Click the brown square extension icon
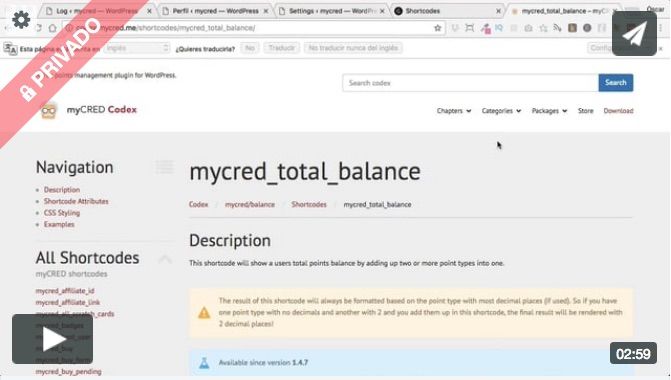The width and height of the screenshot is (671, 380). coord(572,28)
